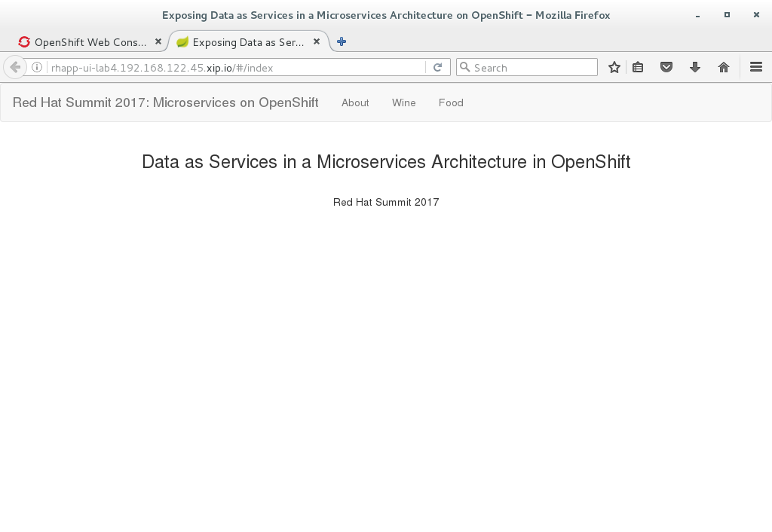Minimize the Firefox window
The width and height of the screenshot is (772, 532).
pyautogui.click(x=697, y=16)
